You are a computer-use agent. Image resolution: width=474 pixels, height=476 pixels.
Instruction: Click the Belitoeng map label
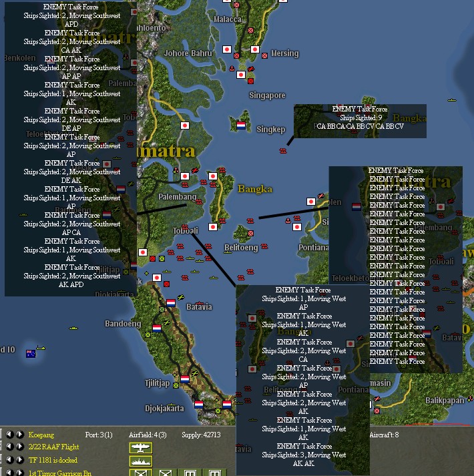[x=241, y=248]
